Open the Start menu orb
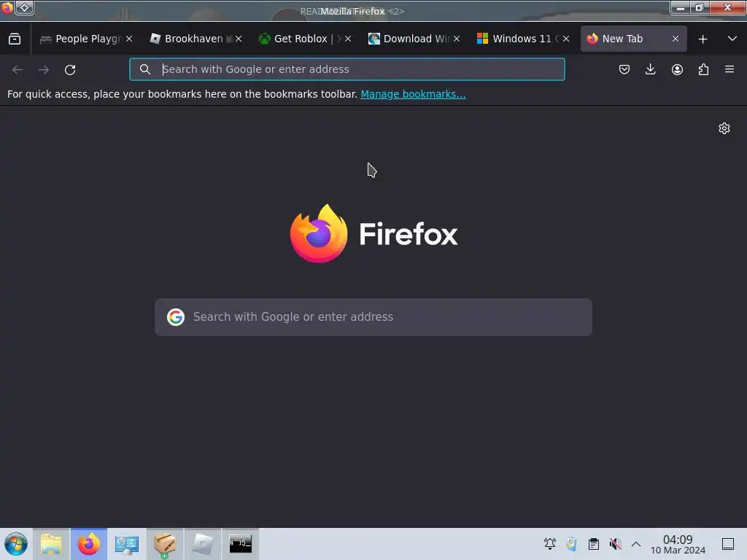The image size is (747, 560). coord(16,544)
